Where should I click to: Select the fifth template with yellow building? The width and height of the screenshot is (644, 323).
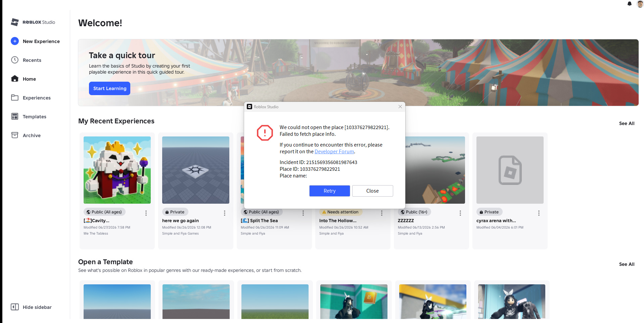(x=433, y=301)
